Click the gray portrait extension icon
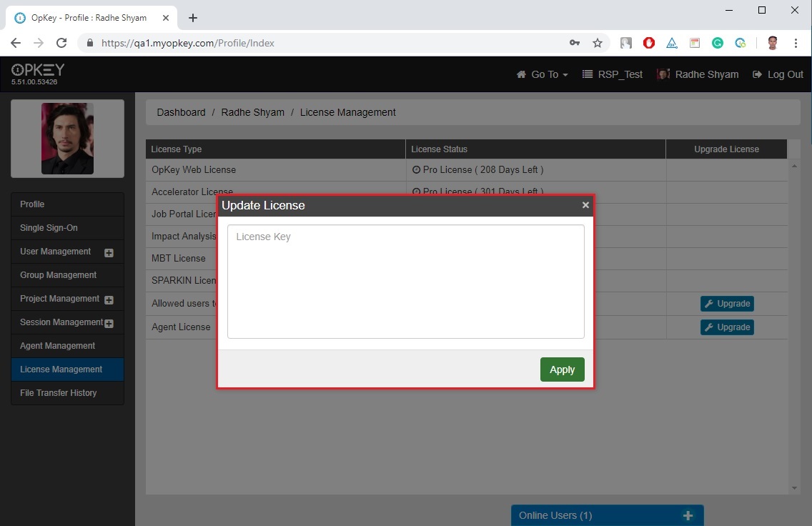 (x=626, y=43)
